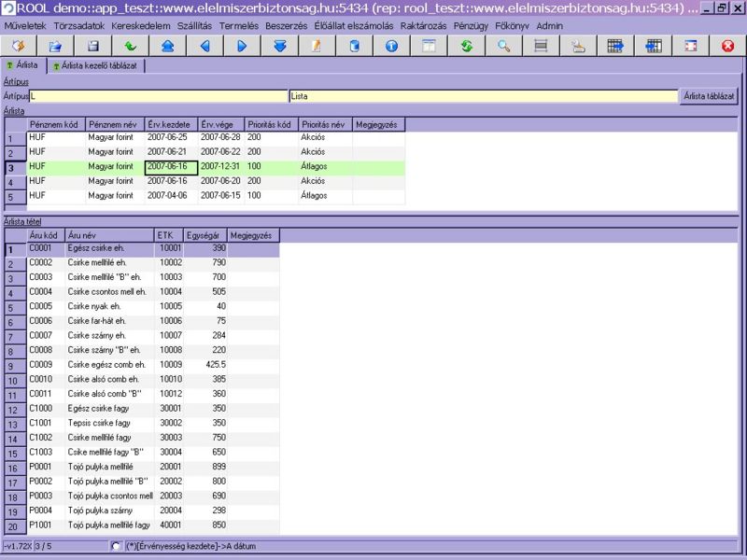The height and width of the screenshot is (560, 747).
Task: Click the pencil edit toolbar icon
Action: pos(317,46)
